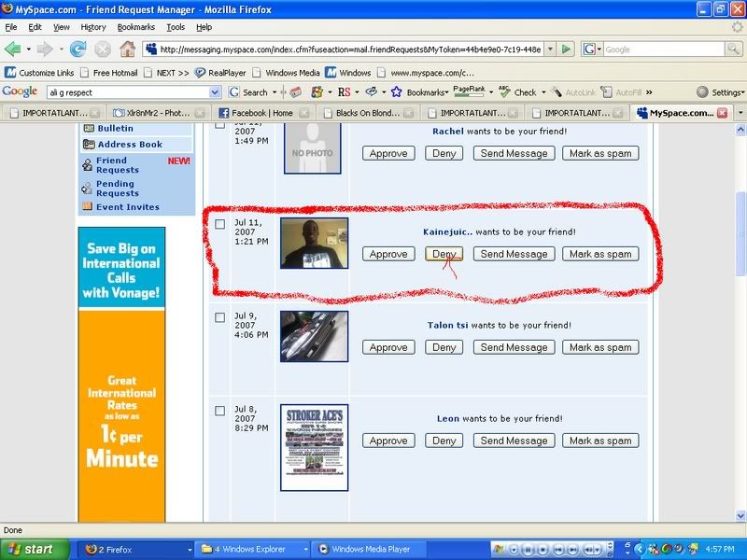Click the Forward navigation arrow
This screenshot has width=747, height=560.
[45, 49]
